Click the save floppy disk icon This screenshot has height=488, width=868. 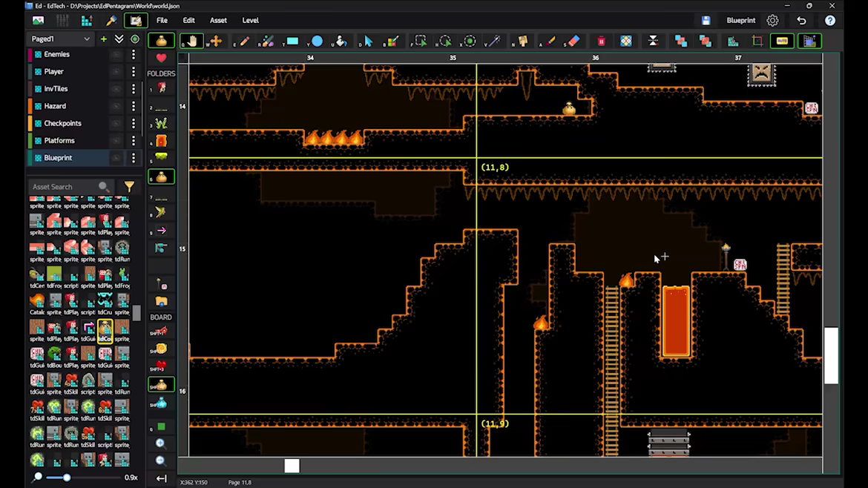coord(706,21)
